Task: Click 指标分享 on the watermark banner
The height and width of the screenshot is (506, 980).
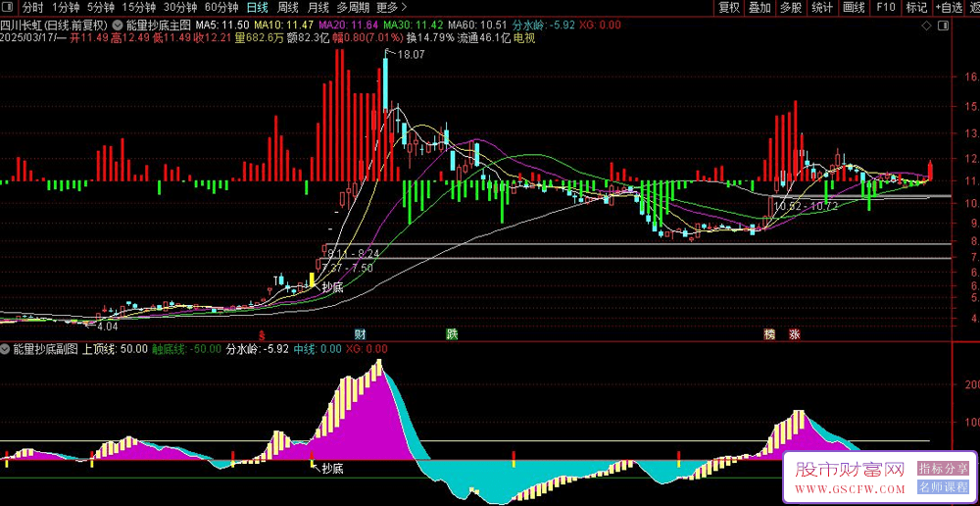Action: (x=944, y=468)
